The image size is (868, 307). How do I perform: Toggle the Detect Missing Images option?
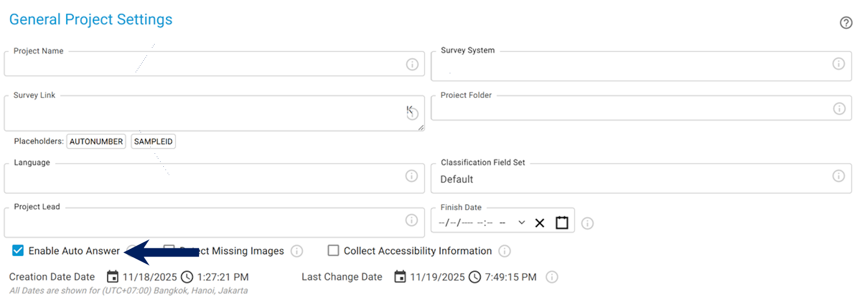coord(169,249)
